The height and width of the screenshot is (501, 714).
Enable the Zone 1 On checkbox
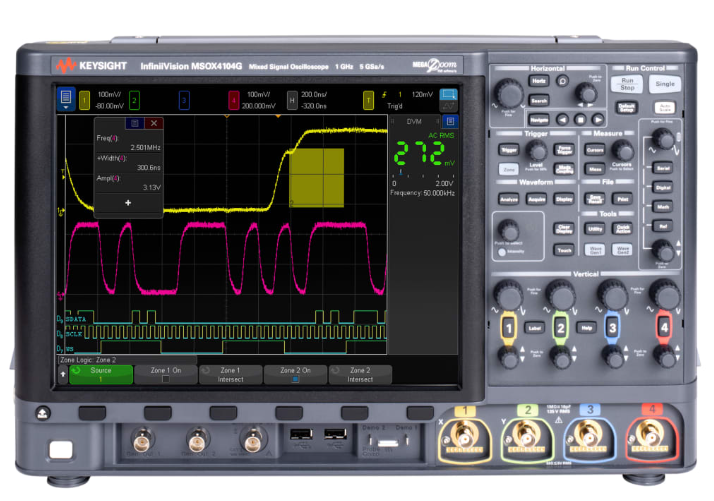pos(166,379)
